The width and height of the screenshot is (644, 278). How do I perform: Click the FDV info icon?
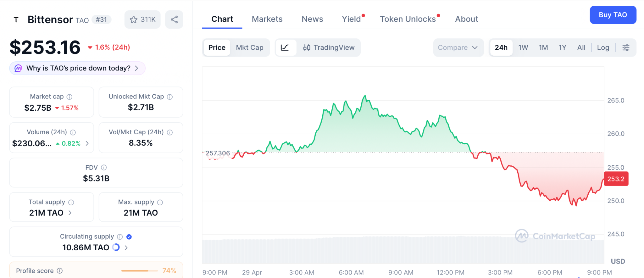104,168
